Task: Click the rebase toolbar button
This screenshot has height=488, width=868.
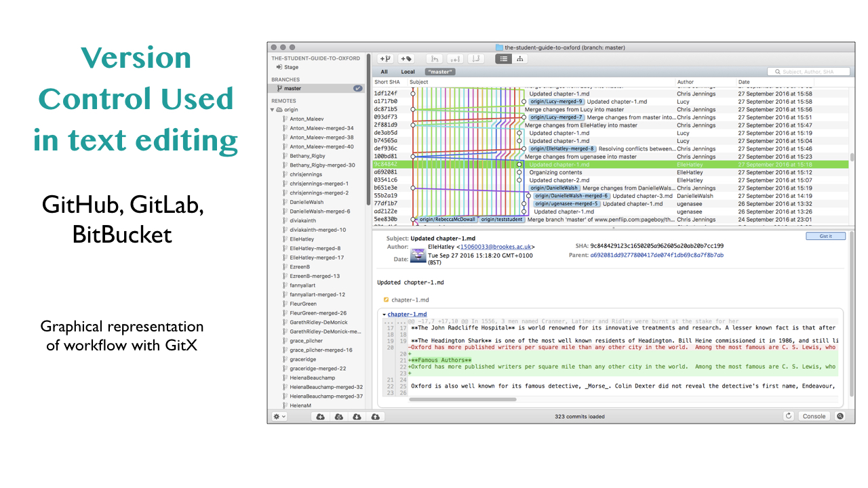Action: coord(475,59)
